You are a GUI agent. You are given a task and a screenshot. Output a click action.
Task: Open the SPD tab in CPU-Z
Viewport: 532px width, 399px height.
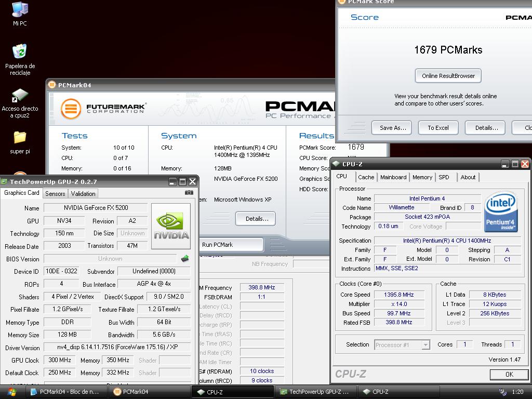point(444,177)
